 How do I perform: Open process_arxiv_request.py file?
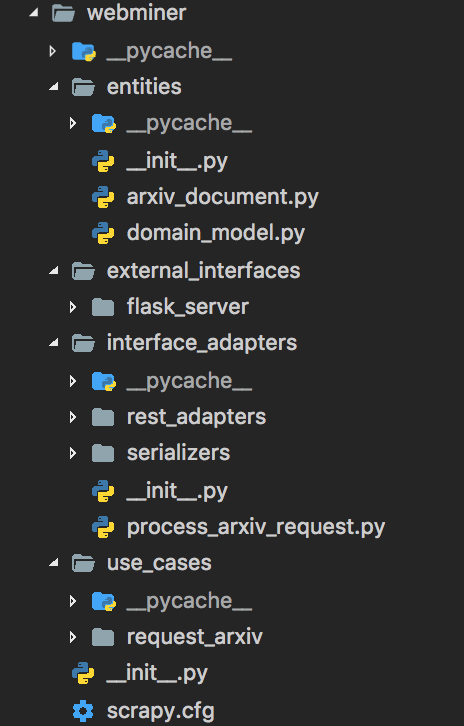pyautogui.click(x=256, y=527)
